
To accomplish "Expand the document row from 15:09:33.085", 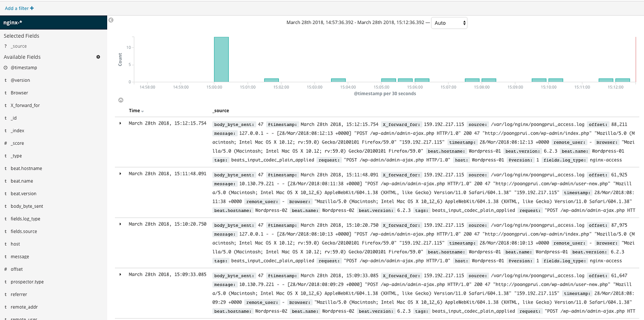I will (120, 274).
